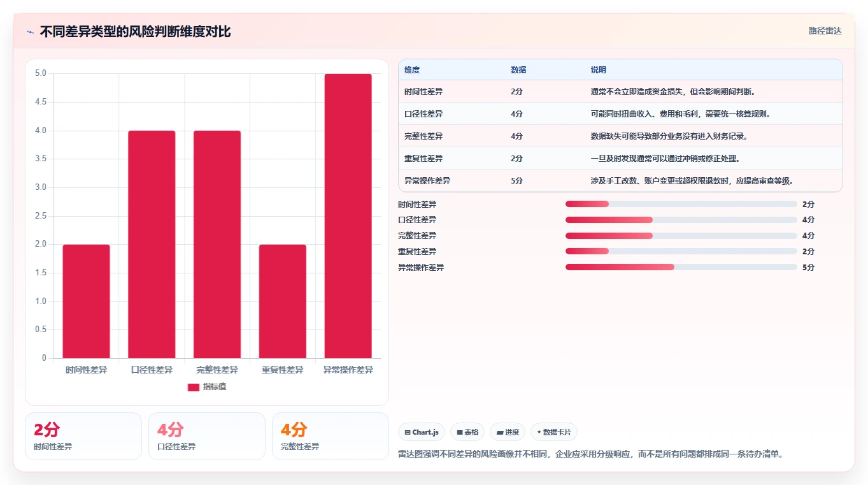Click the 维度 column header

(x=412, y=70)
